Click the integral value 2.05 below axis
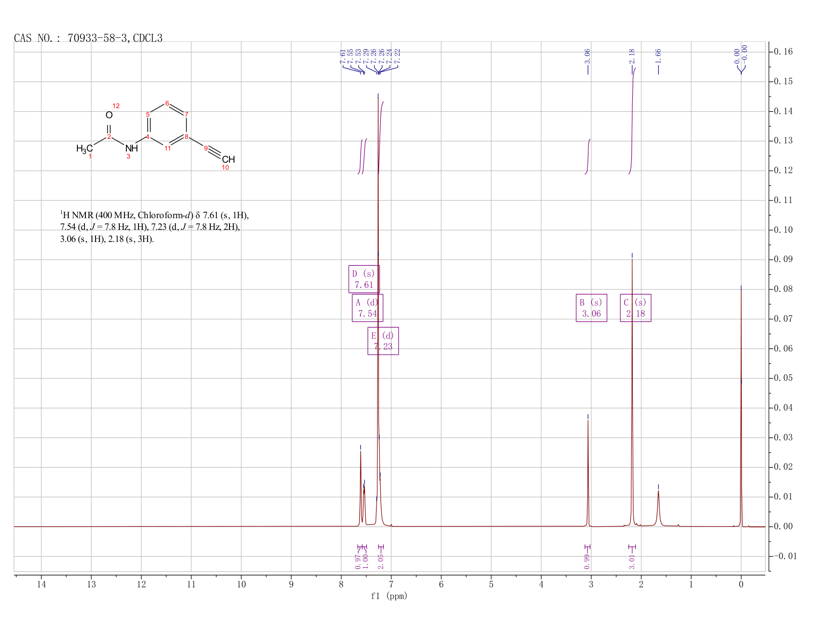The image size is (834, 644). point(381,561)
